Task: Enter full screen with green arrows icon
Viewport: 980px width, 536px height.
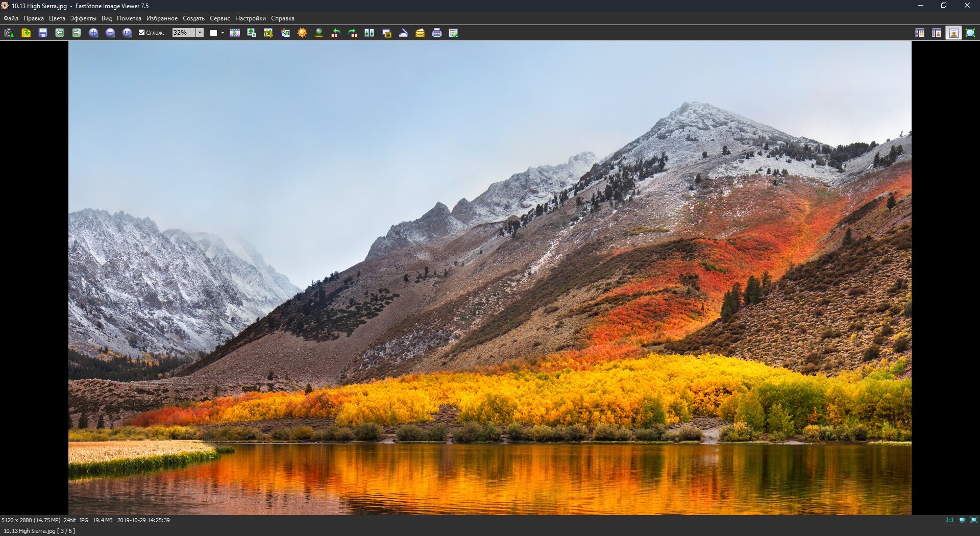Action: [970, 33]
